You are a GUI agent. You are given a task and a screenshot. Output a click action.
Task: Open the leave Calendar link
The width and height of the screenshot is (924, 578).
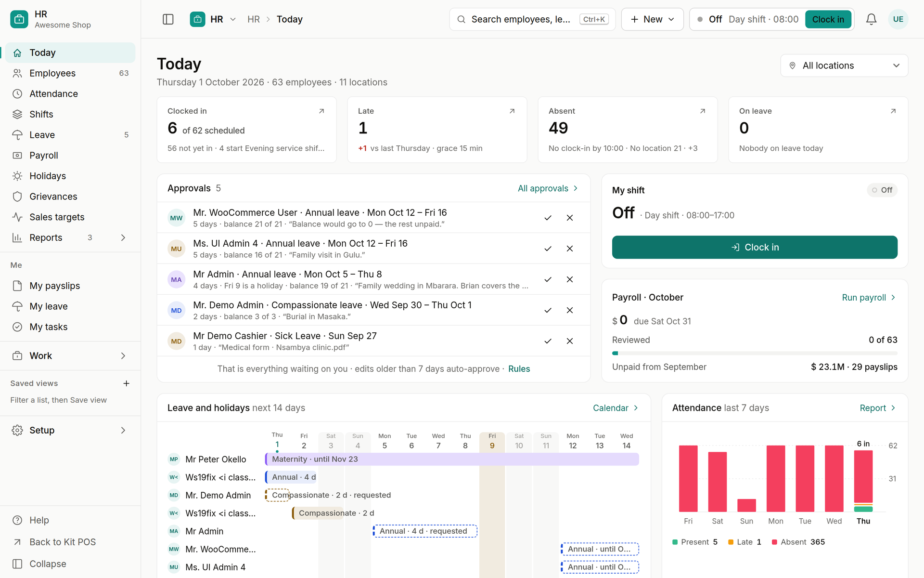click(x=616, y=408)
